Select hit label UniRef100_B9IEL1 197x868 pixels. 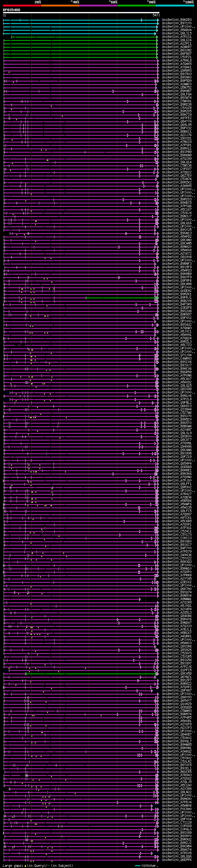pyautogui.click(x=177, y=768)
